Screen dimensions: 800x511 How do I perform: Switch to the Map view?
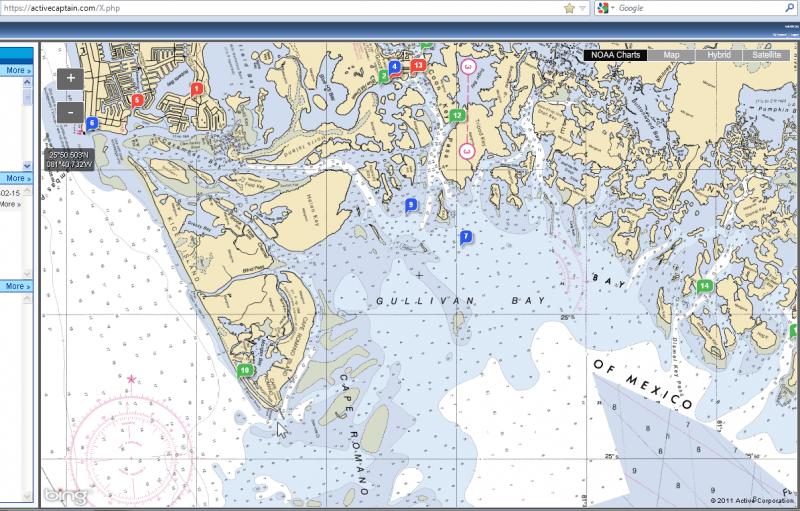tap(671, 55)
